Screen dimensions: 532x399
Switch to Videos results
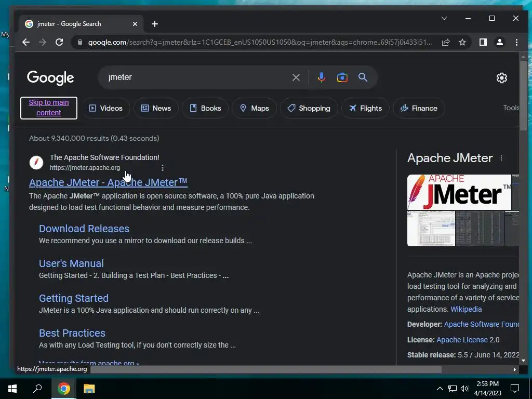105,108
